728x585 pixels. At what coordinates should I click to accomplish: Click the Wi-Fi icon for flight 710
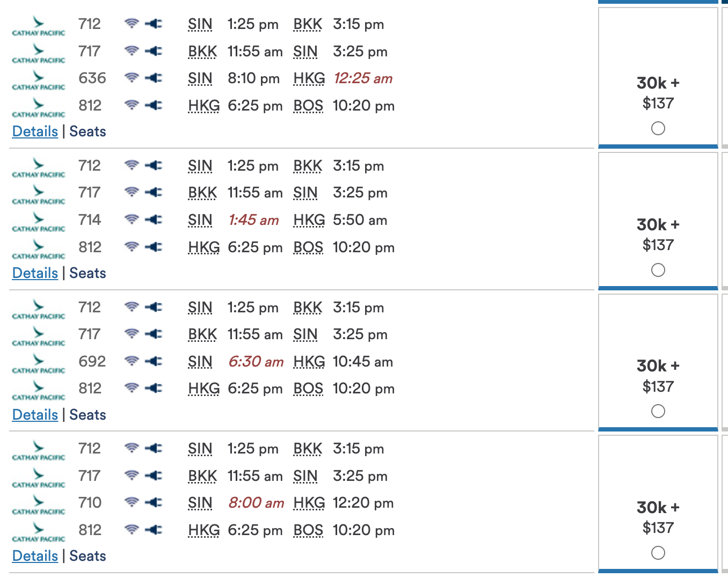coord(132,502)
